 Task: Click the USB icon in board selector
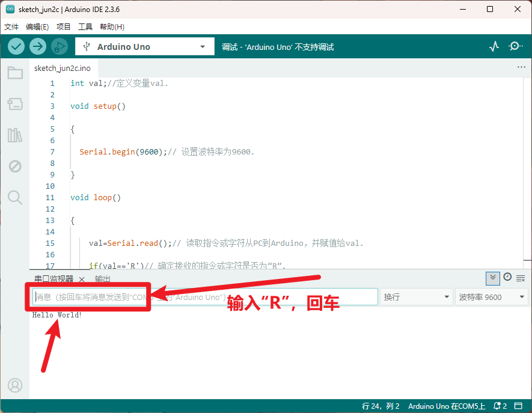pos(87,46)
